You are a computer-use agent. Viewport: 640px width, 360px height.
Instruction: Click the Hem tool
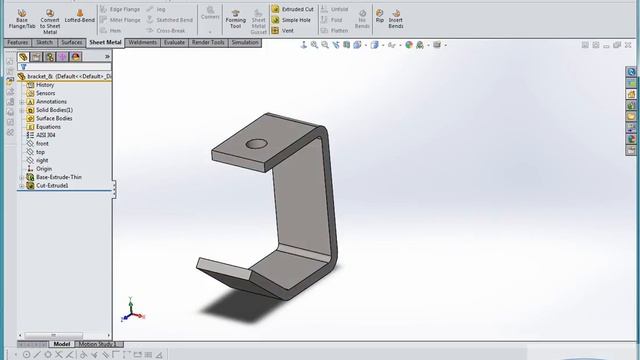(x=111, y=31)
